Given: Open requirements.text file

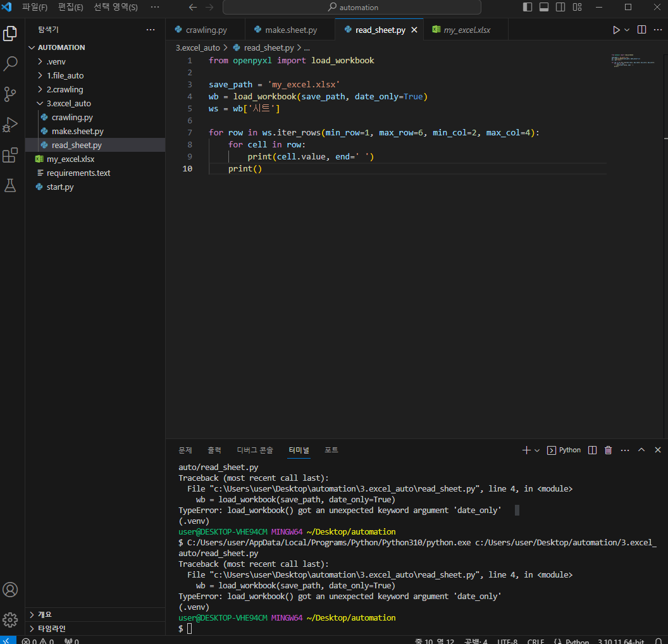Looking at the screenshot, I should tap(96, 173).
